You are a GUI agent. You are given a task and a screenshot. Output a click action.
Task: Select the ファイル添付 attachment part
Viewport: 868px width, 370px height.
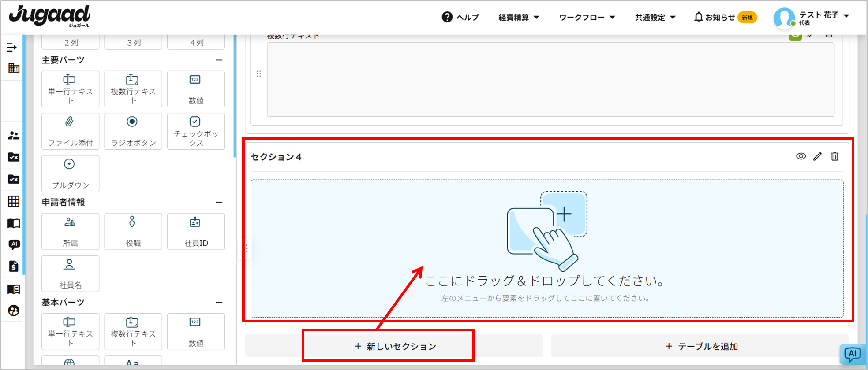(71, 131)
